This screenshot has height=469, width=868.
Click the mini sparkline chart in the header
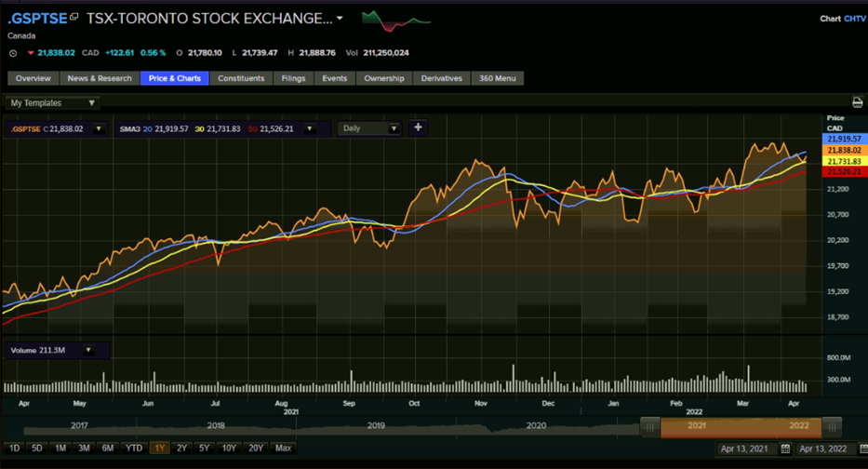(395, 21)
